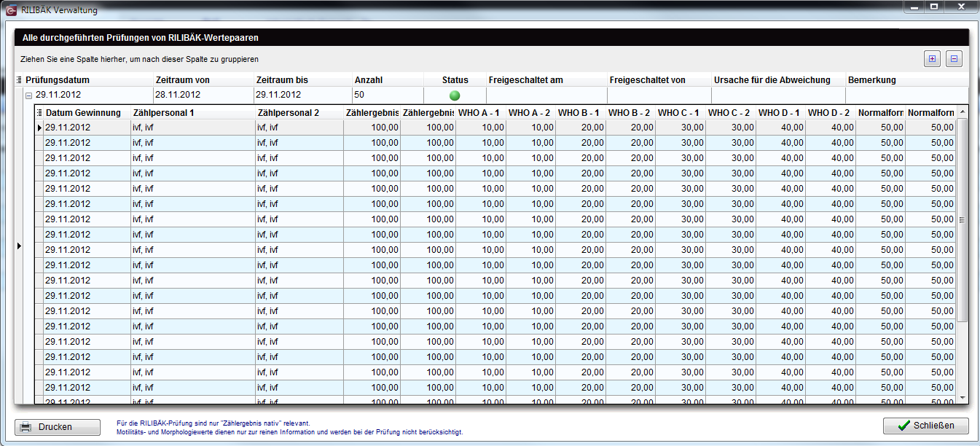
Task: Click the RILIBÄK Verwaltung title bar app icon
Action: (x=11, y=10)
